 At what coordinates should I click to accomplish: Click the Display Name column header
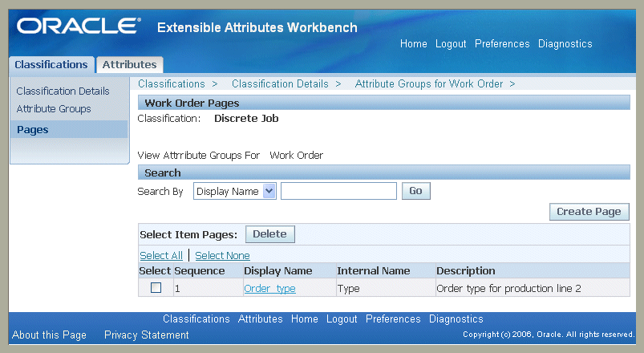(278, 271)
